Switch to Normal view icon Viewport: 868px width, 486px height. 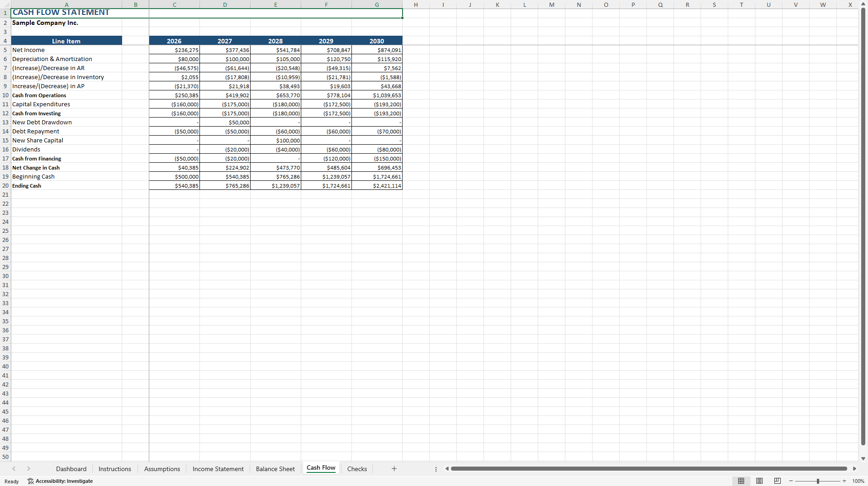[x=741, y=481]
